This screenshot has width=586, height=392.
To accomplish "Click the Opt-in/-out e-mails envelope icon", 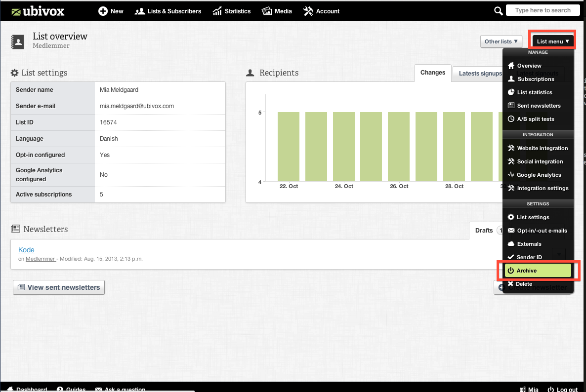I will (x=511, y=231).
